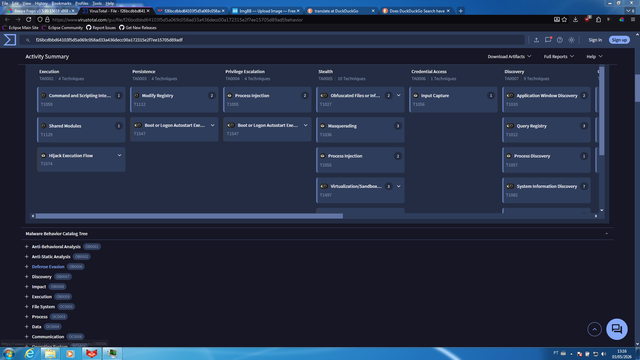The height and width of the screenshot is (360, 640).
Task: Open Internet Explorer from the taskbar
Action: click(29, 353)
